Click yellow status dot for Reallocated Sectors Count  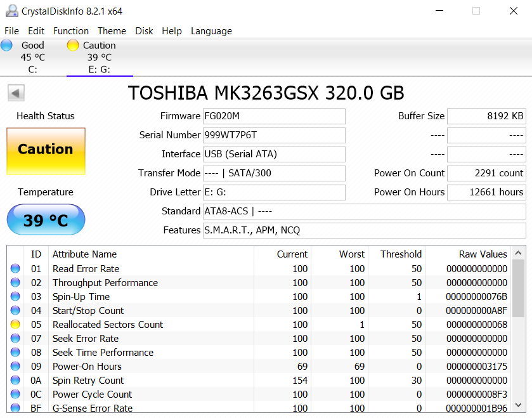pos(15,324)
